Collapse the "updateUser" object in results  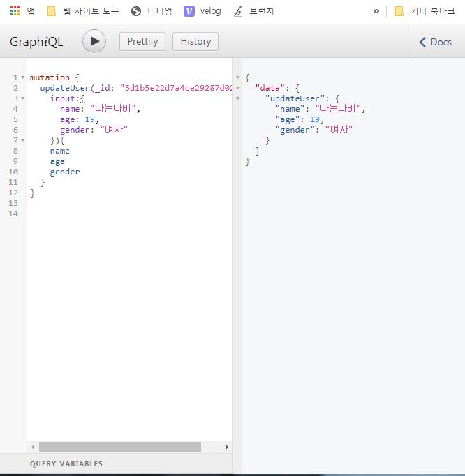[238, 98]
